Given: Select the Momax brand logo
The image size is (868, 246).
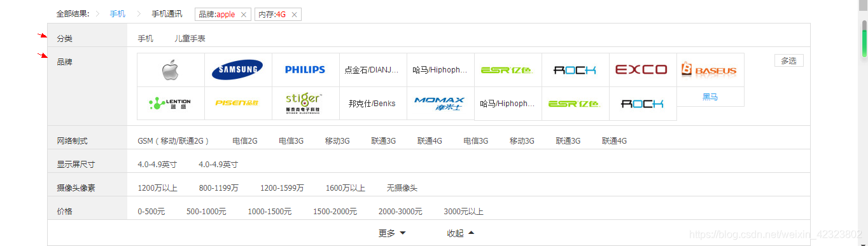Looking at the screenshot, I should (440, 104).
